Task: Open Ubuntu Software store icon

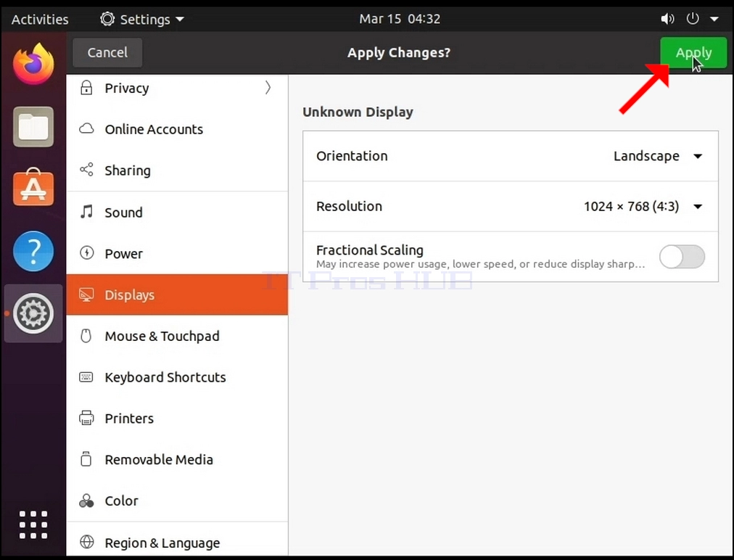Action: click(x=33, y=188)
